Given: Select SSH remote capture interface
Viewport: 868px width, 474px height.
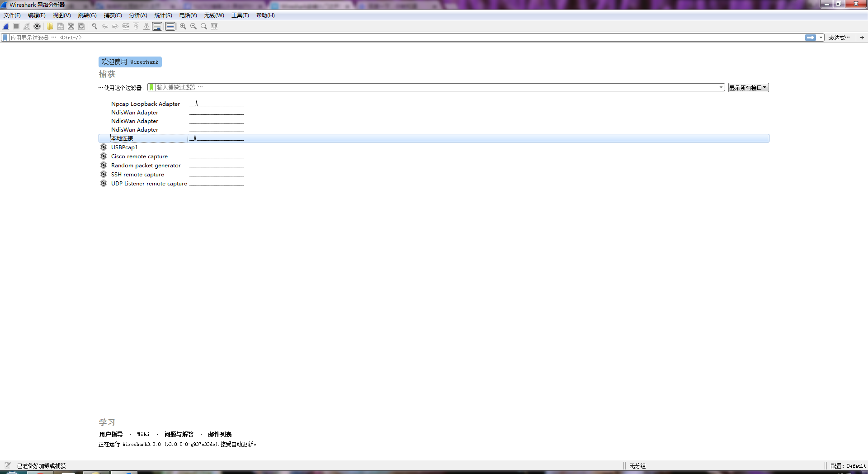Looking at the screenshot, I should click(137, 175).
